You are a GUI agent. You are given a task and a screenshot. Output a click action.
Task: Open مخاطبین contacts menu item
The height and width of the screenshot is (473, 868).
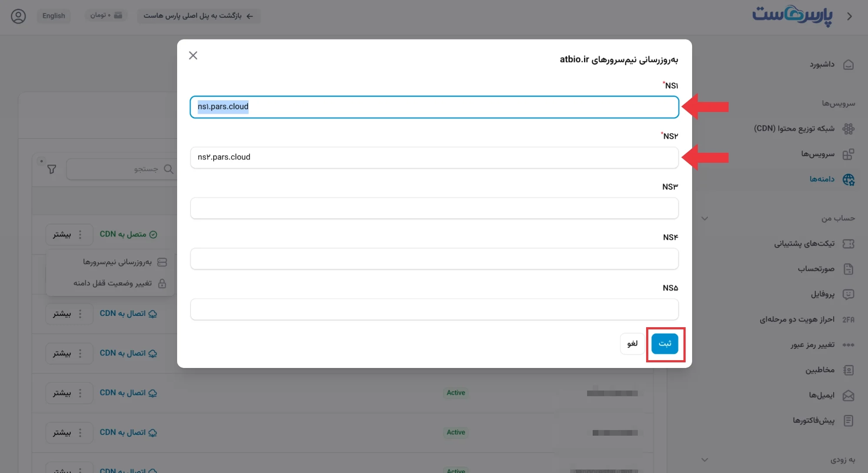tap(820, 370)
